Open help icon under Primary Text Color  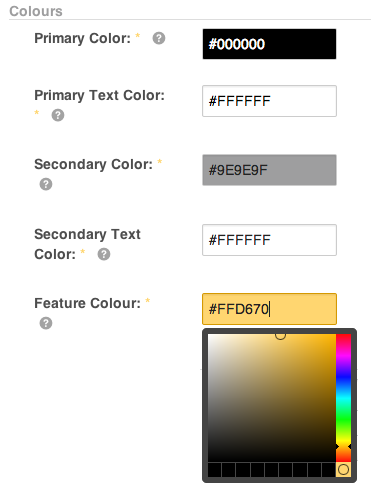[58, 115]
